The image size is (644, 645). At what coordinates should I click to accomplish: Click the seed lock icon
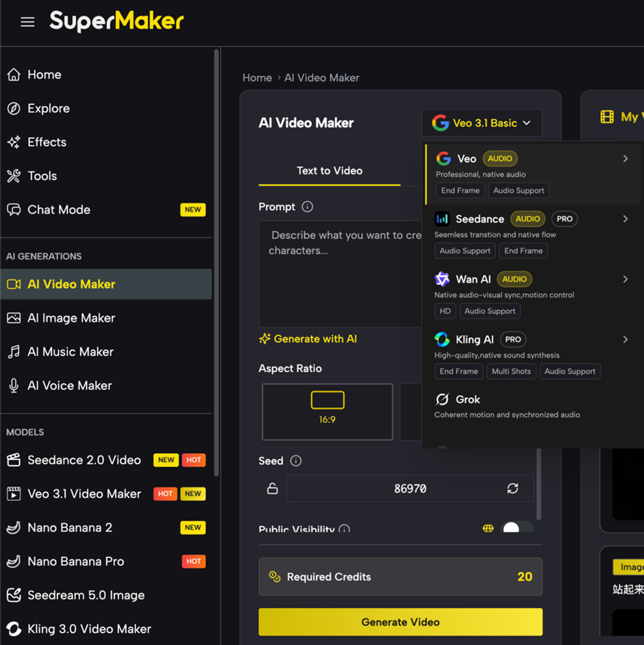pyautogui.click(x=272, y=488)
